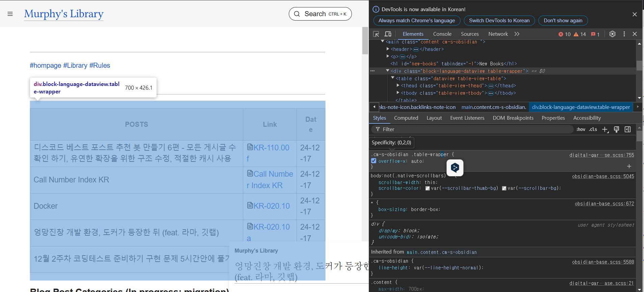Click the floating code extension icon

(455, 168)
